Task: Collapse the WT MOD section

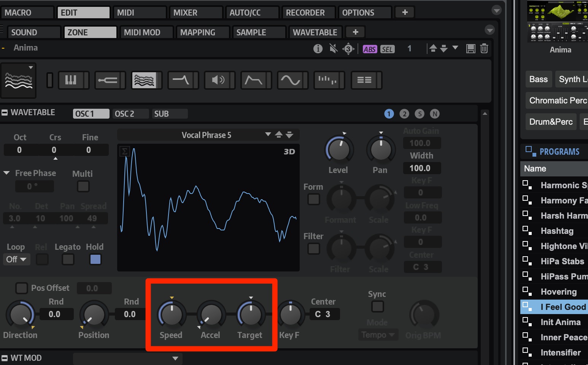Action: [5, 358]
